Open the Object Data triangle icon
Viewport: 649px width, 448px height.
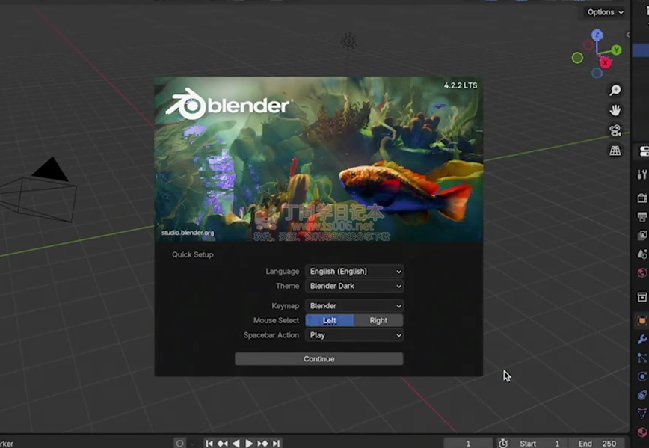tap(642, 413)
